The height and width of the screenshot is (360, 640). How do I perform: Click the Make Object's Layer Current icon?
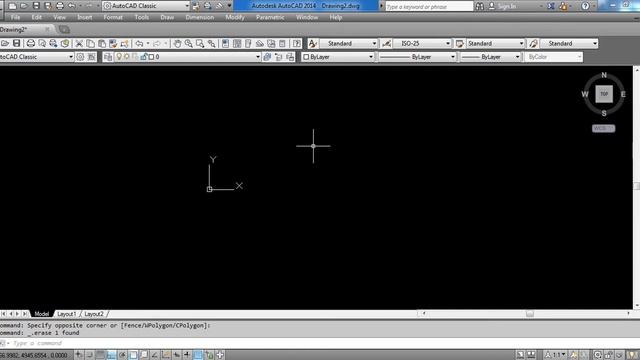coord(267,57)
